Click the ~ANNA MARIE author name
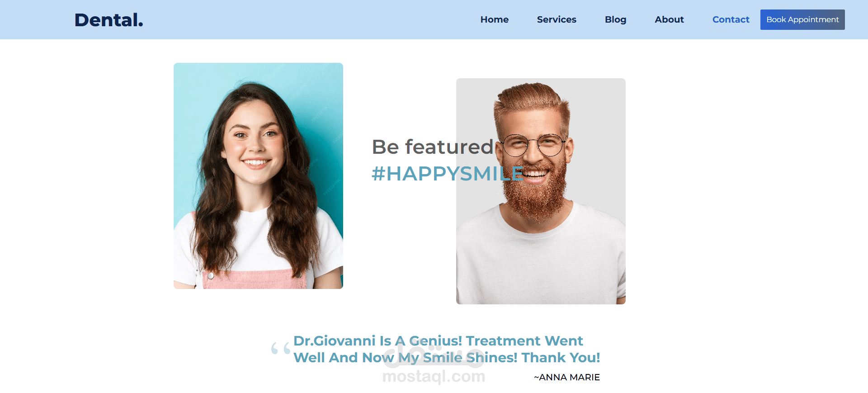Screen dimensions: 868x393 point(567,377)
